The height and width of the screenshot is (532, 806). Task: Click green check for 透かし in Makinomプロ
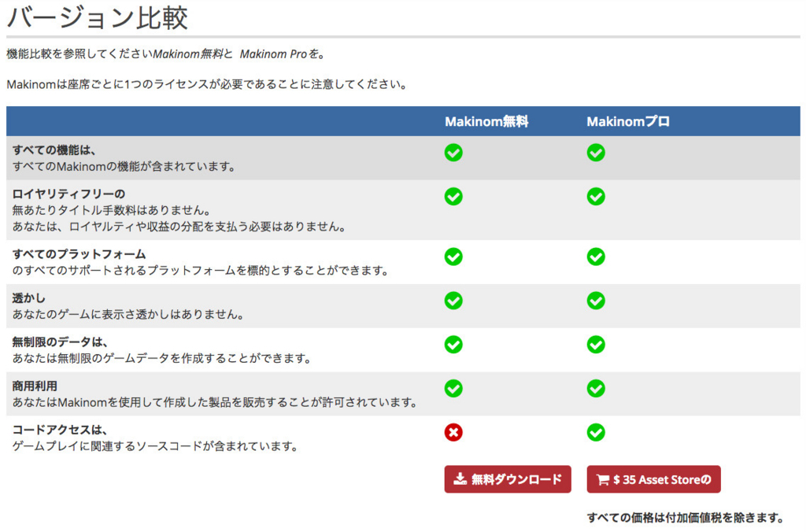(596, 301)
